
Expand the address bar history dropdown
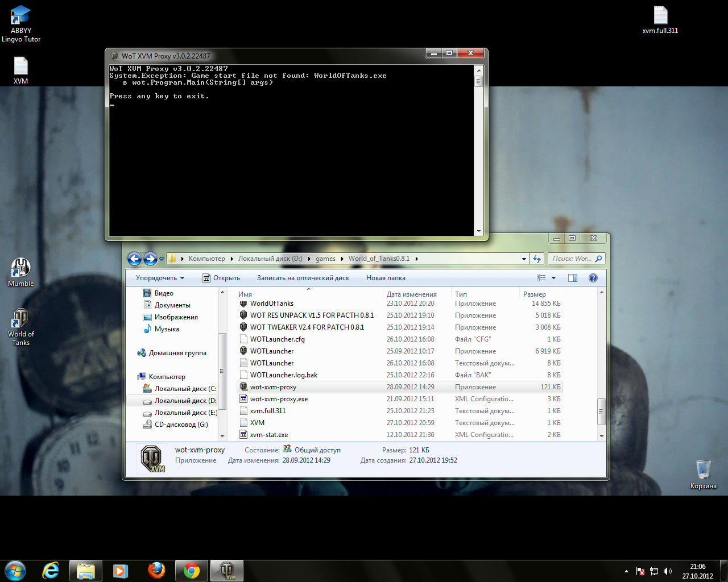524,259
